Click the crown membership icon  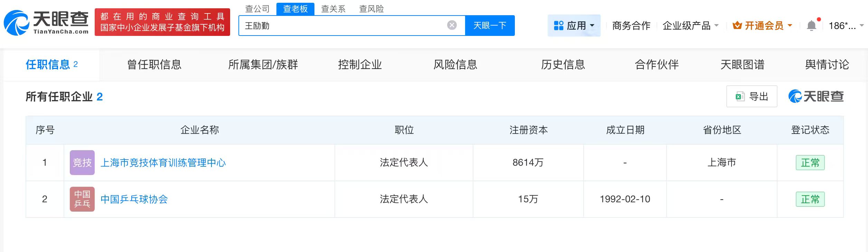tap(737, 26)
